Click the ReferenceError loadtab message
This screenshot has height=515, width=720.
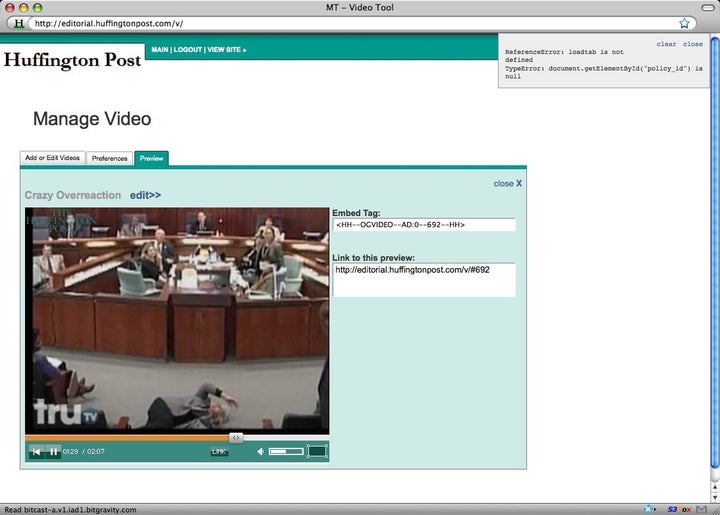(564, 56)
